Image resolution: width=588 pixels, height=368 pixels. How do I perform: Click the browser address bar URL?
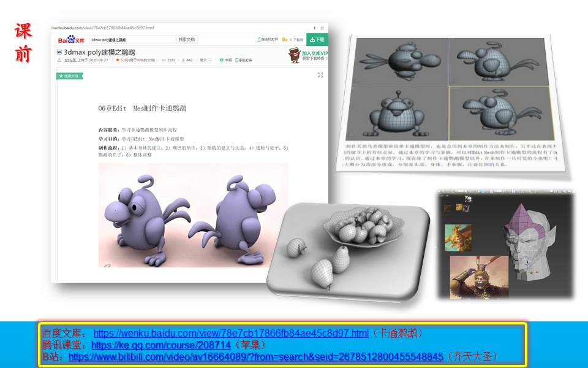[104, 28]
